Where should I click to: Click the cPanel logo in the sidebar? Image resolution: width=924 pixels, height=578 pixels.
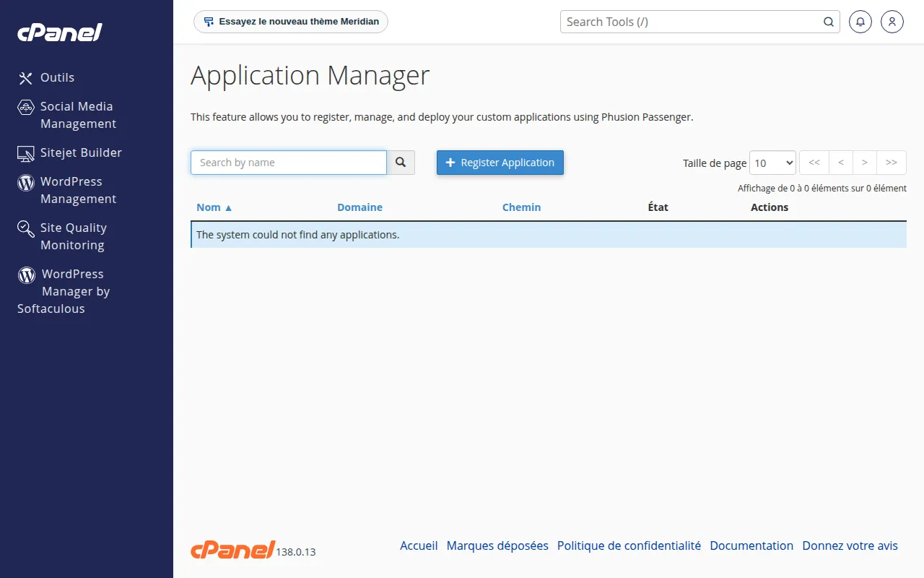tap(60, 33)
